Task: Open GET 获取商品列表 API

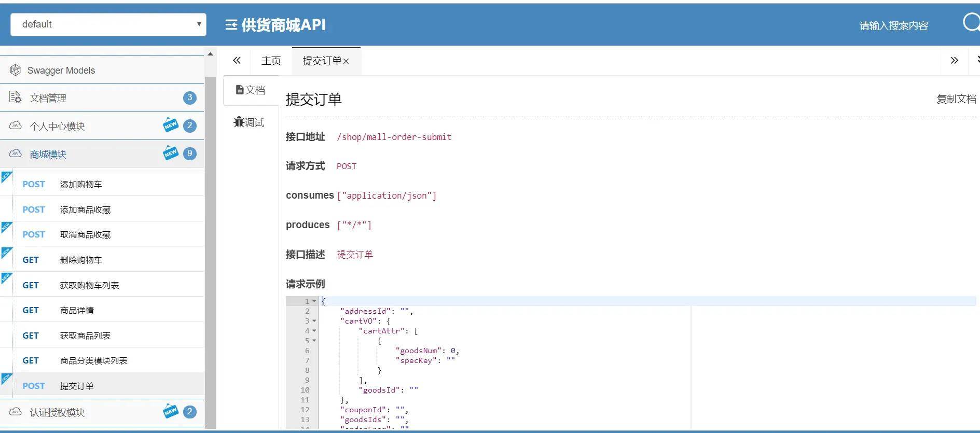Action: coord(102,336)
